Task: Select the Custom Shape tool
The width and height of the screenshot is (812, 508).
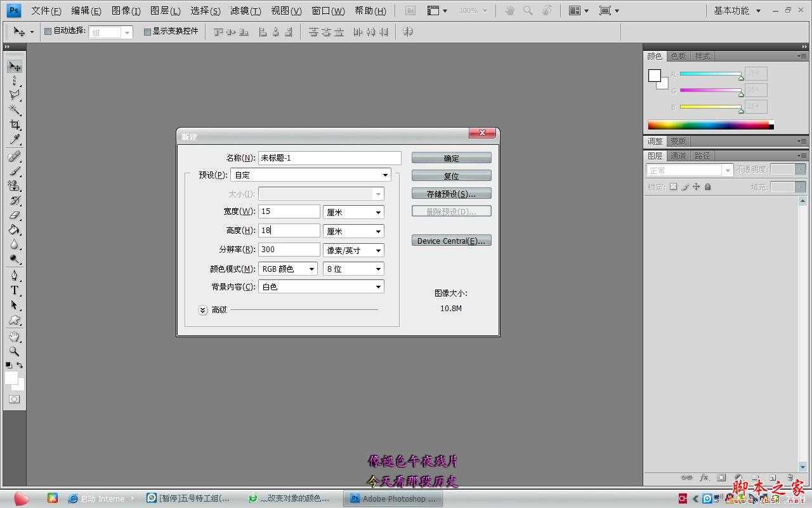Action: (14, 319)
